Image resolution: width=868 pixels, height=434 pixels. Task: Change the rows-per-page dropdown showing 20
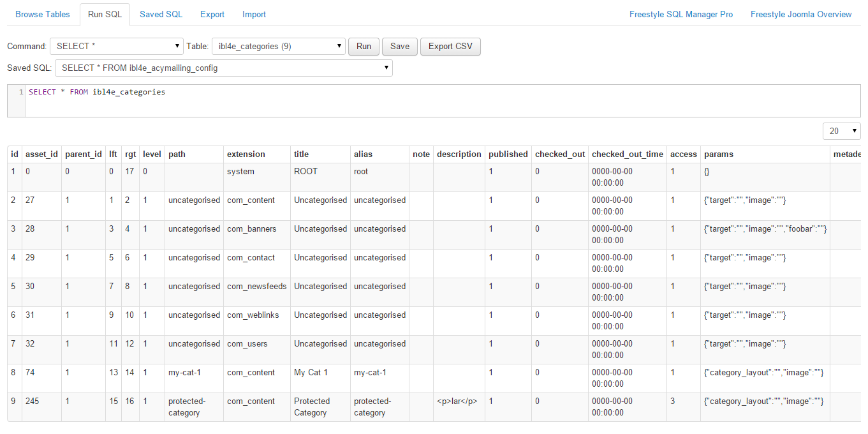[x=842, y=131]
